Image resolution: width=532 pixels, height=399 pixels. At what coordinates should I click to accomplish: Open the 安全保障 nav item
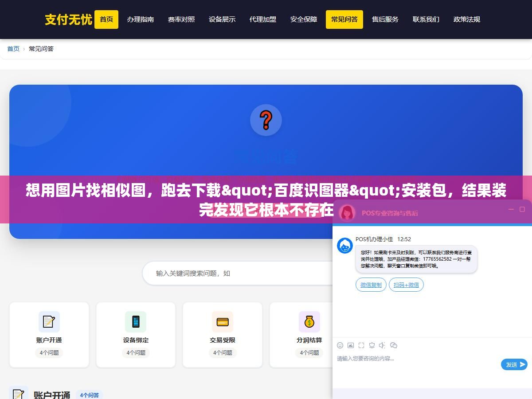click(304, 20)
